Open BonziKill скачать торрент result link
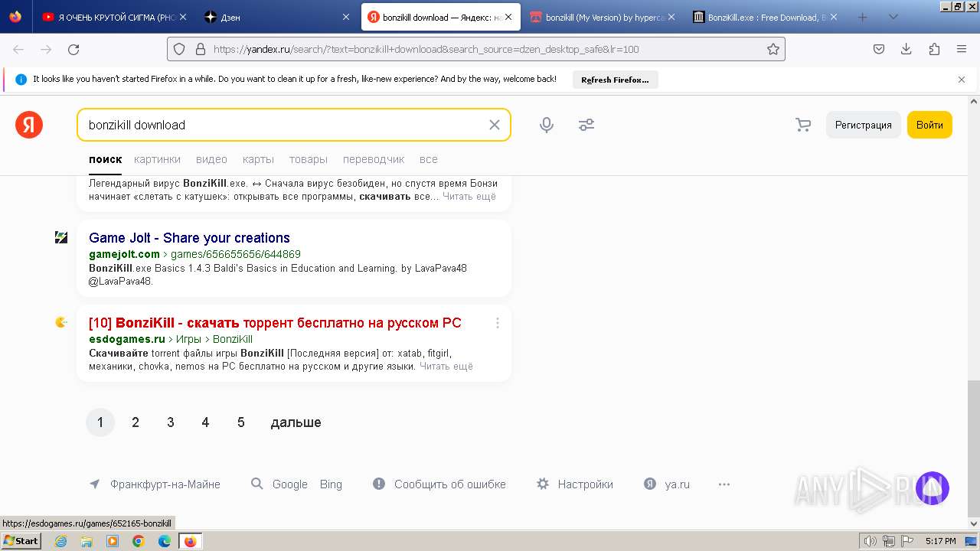The height and width of the screenshot is (551, 980). click(x=275, y=323)
